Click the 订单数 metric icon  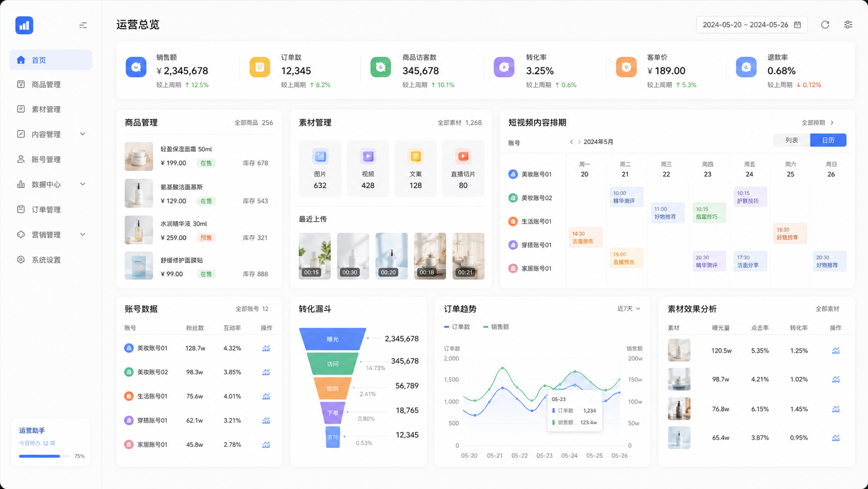point(260,67)
